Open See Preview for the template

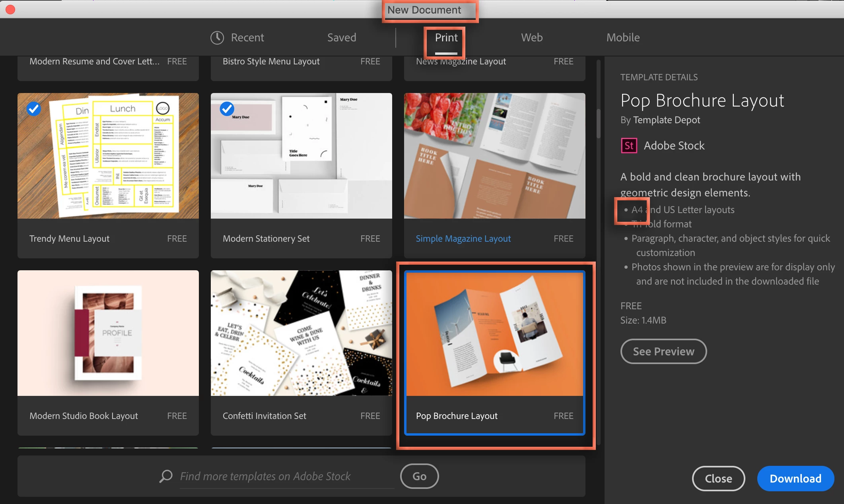click(x=663, y=351)
